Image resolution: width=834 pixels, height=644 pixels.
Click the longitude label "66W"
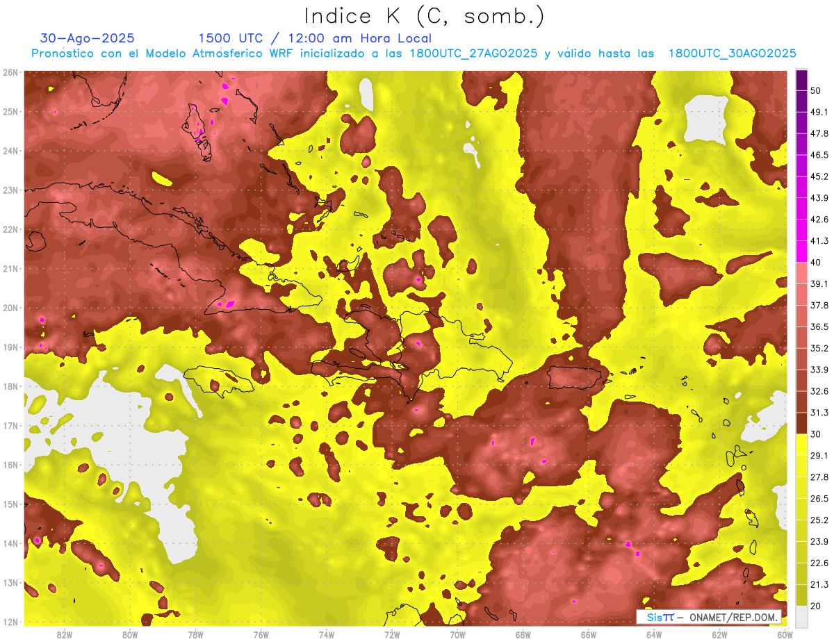(588, 634)
